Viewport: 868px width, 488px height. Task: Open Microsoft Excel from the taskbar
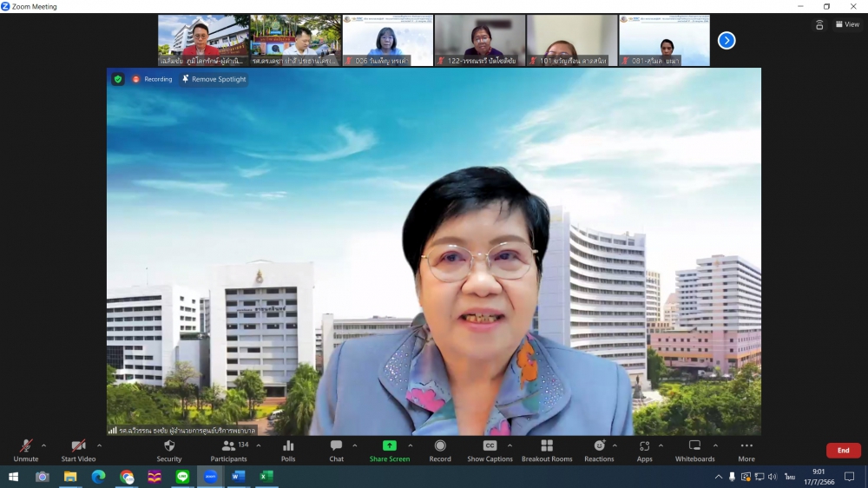(266, 477)
